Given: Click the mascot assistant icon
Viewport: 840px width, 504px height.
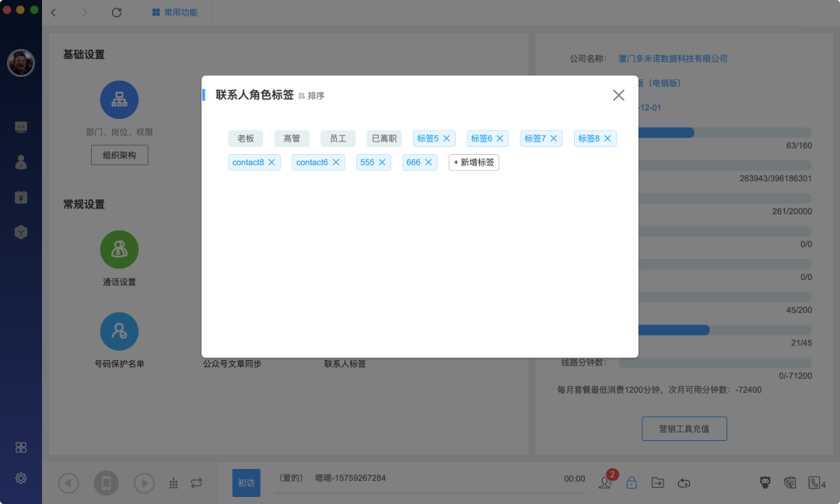Looking at the screenshot, I should click(x=765, y=482).
